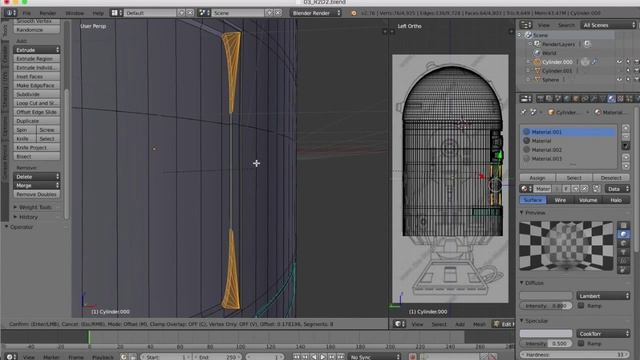Click the diffuse color swatch
640x360 pixels.
coord(546,296)
